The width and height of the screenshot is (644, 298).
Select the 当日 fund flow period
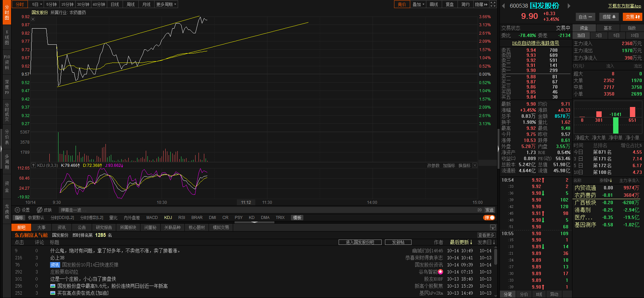pyautogui.click(x=581, y=35)
